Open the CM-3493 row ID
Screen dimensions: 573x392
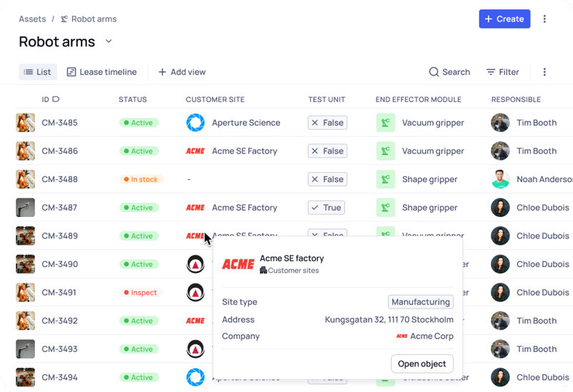tap(59, 349)
